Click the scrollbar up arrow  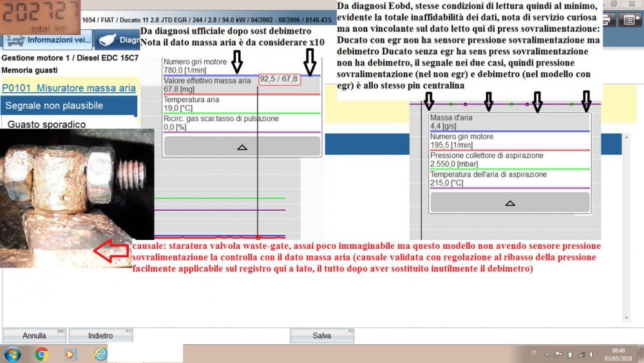click(627, 137)
